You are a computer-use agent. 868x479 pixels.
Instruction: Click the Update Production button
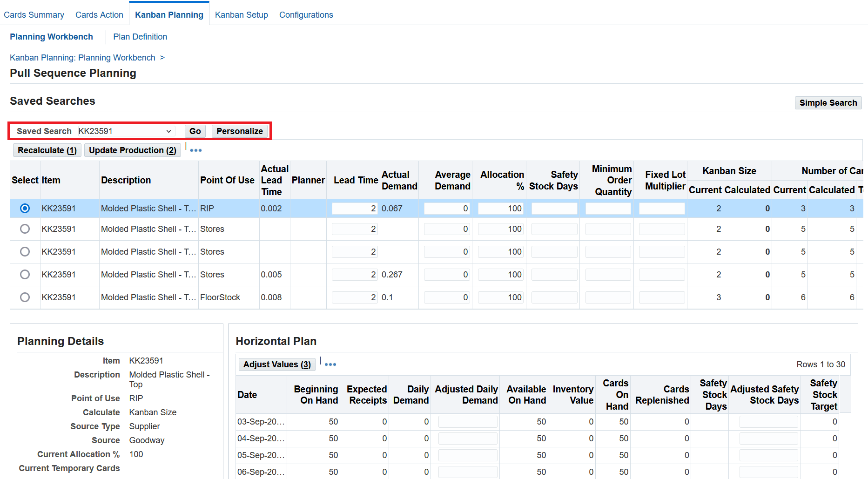coord(132,150)
